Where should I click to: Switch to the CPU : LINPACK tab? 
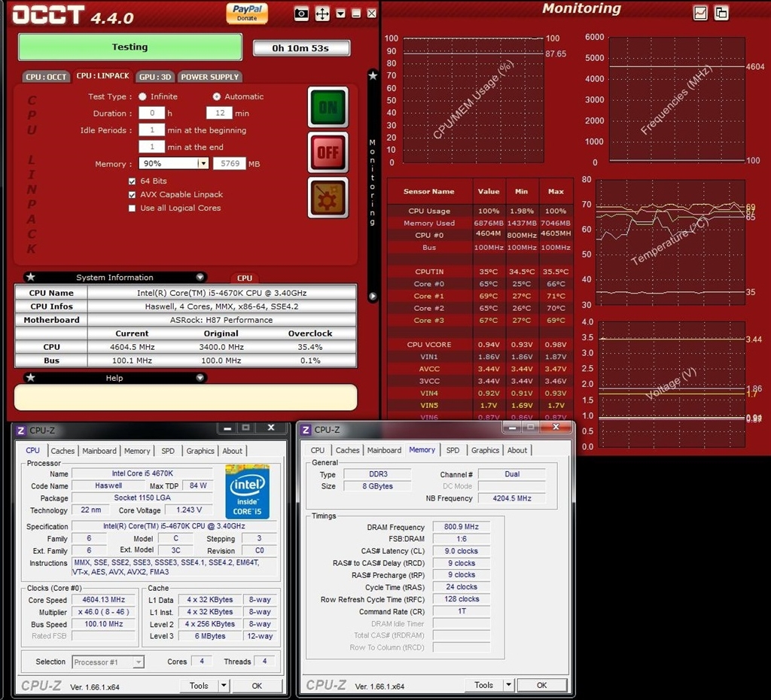tap(102, 76)
